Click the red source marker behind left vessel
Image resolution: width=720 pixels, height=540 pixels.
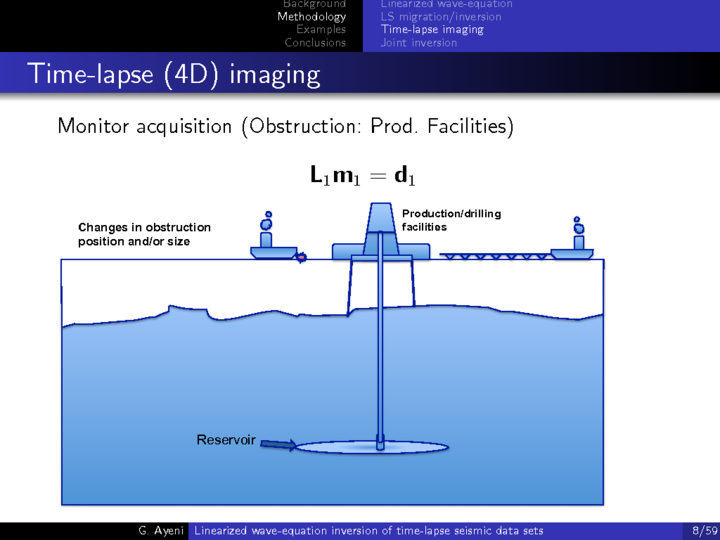(x=298, y=258)
